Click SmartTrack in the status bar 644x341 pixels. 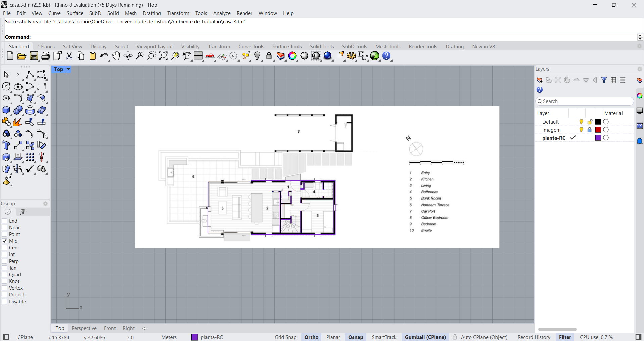tap(384, 337)
